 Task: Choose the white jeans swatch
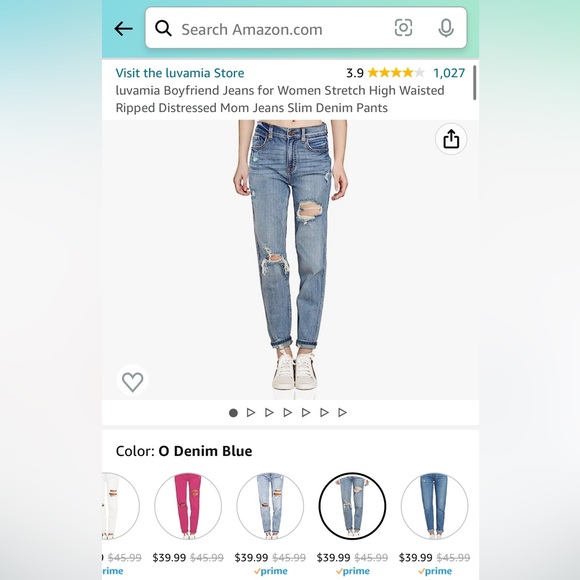tap(121, 506)
